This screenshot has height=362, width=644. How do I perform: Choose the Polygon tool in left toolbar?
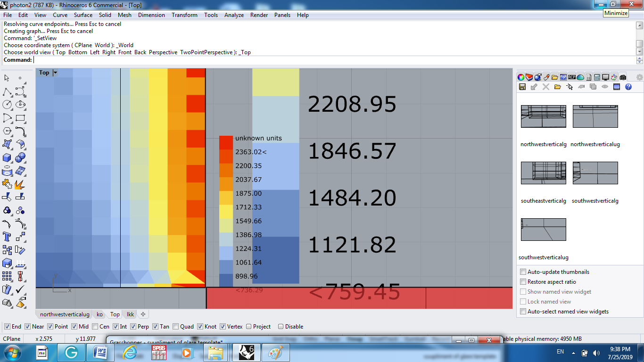click(x=7, y=131)
